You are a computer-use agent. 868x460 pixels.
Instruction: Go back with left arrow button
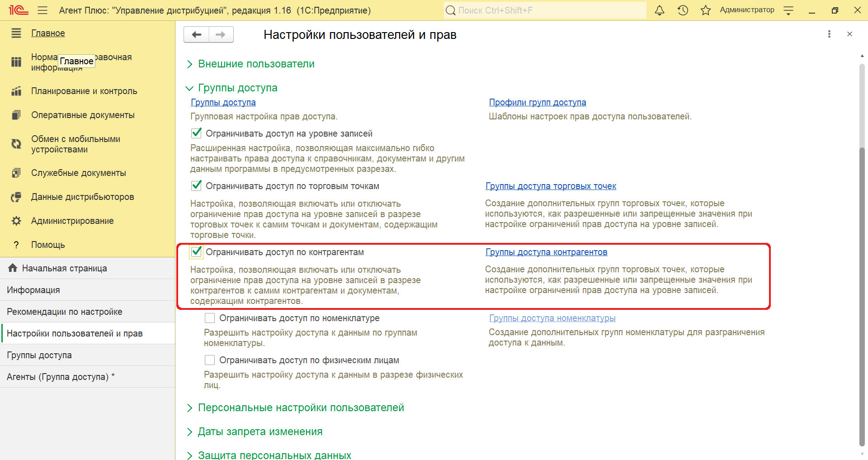[x=196, y=34]
